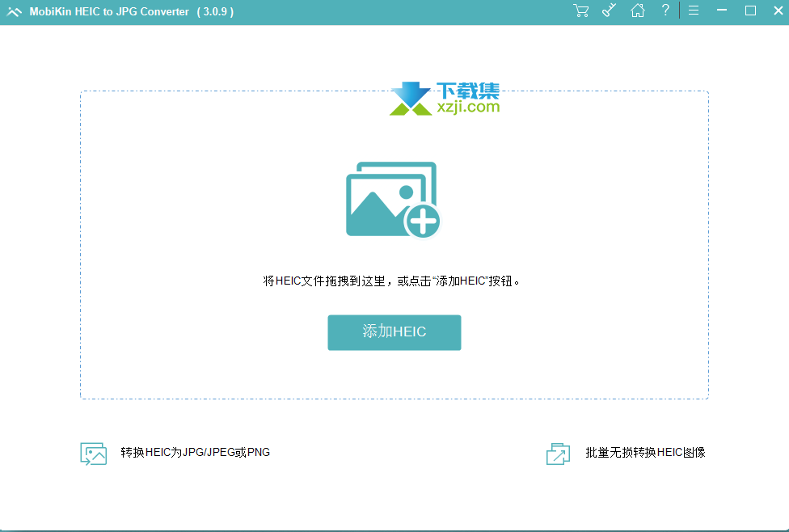Click the convert HEIC to JPG icon

point(93,454)
